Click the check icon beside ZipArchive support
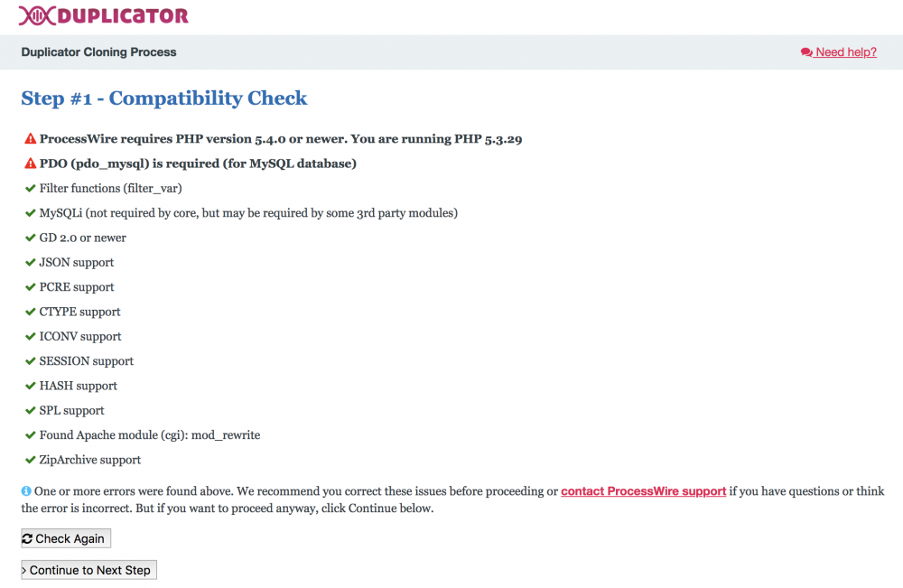 tap(30, 460)
